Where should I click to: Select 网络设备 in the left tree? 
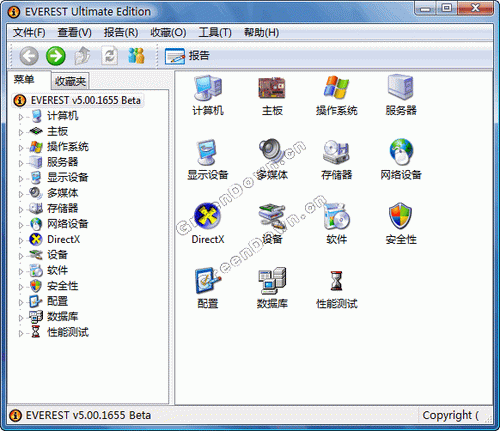pyautogui.click(x=67, y=224)
